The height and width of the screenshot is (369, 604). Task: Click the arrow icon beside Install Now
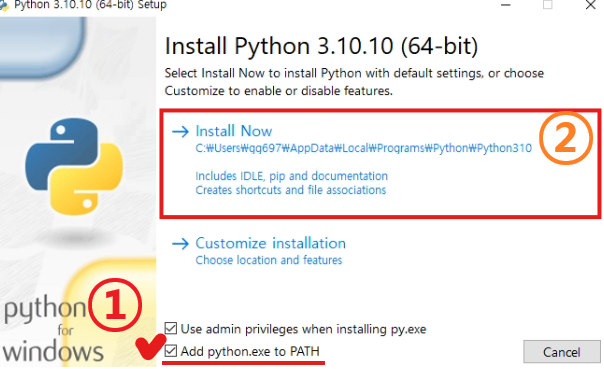click(x=180, y=132)
